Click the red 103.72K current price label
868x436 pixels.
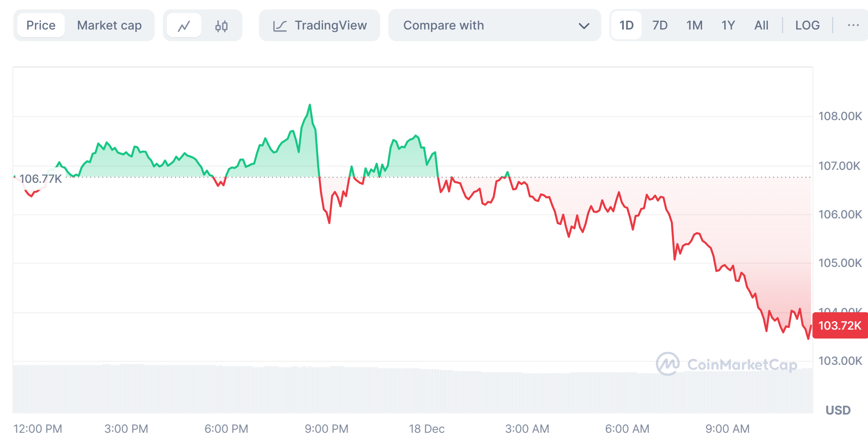point(840,326)
